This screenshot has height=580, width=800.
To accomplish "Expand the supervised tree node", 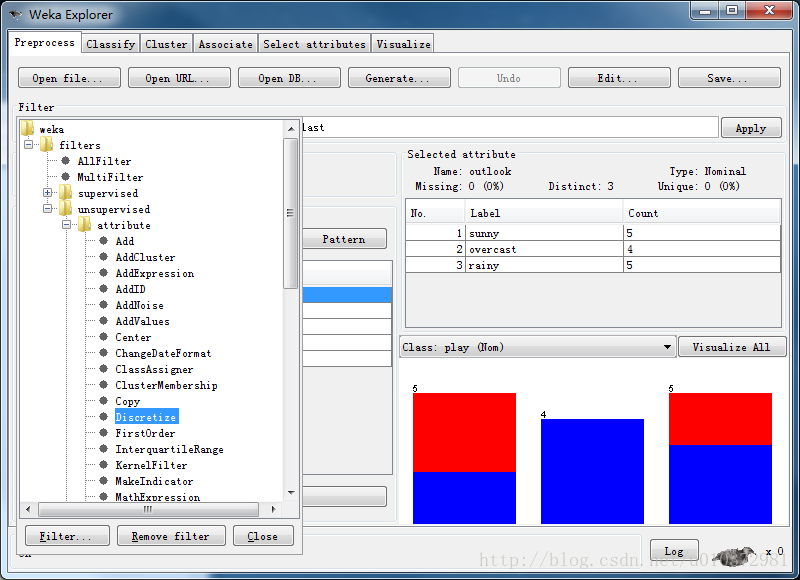I will [47, 192].
